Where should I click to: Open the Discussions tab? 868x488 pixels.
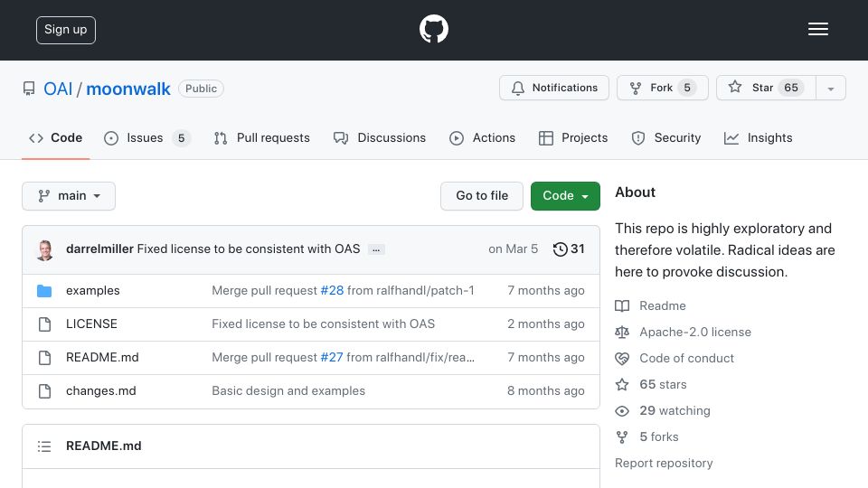[380, 137]
